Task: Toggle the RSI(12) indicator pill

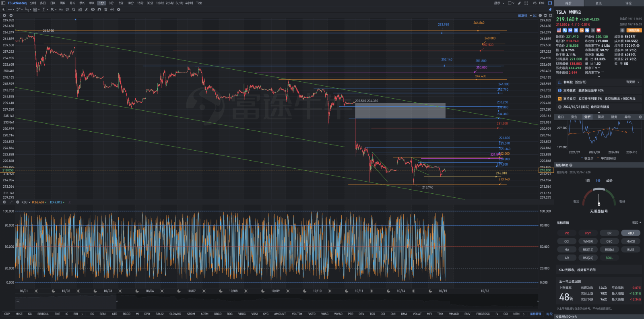Action: click(x=588, y=250)
